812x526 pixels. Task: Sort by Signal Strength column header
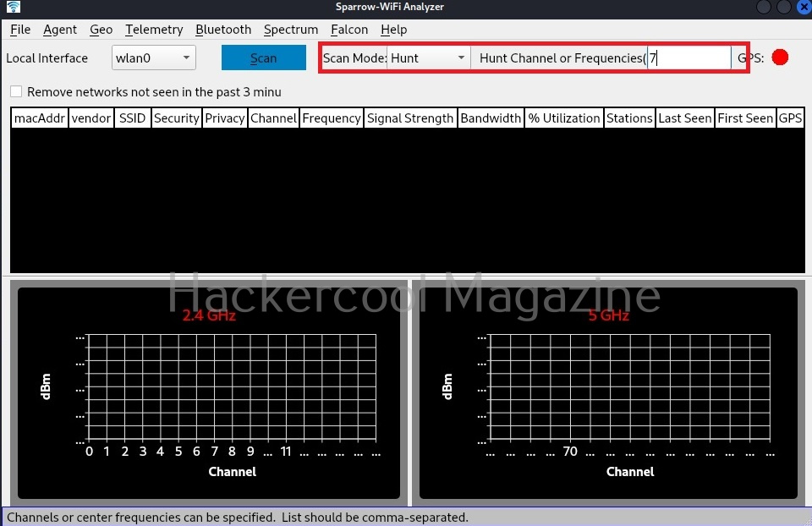[410, 118]
